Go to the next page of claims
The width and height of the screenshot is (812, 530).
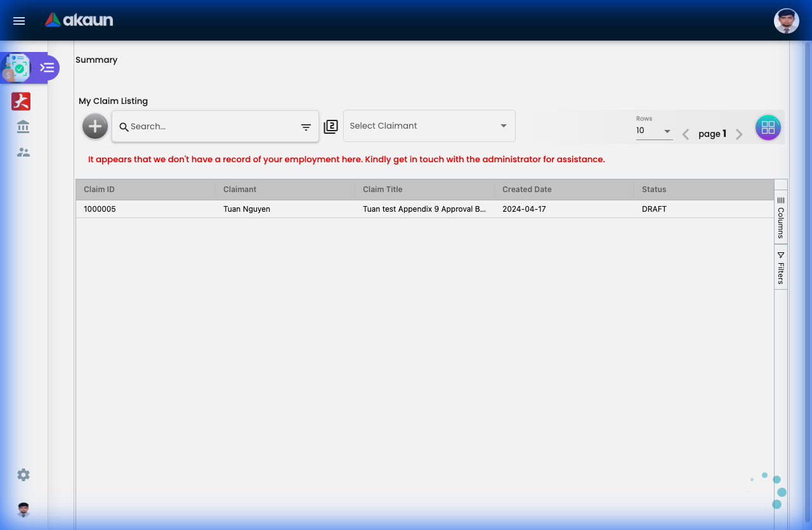[x=739, y=134]
